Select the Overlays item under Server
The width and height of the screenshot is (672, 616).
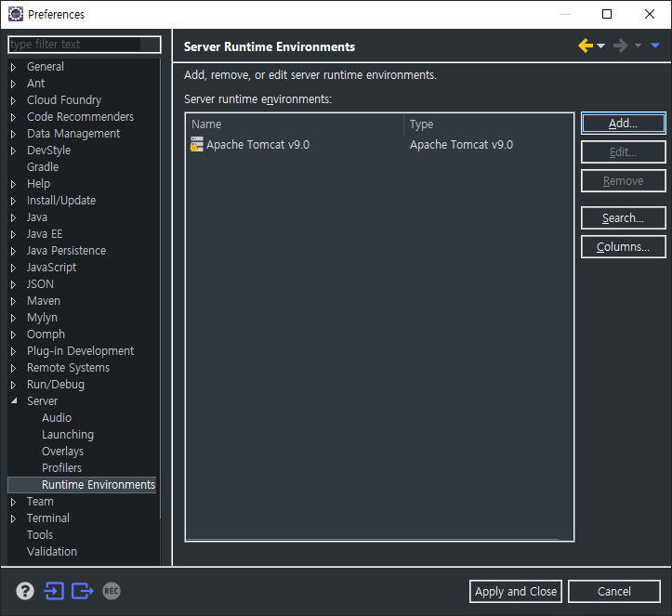(x=62, y=451)
